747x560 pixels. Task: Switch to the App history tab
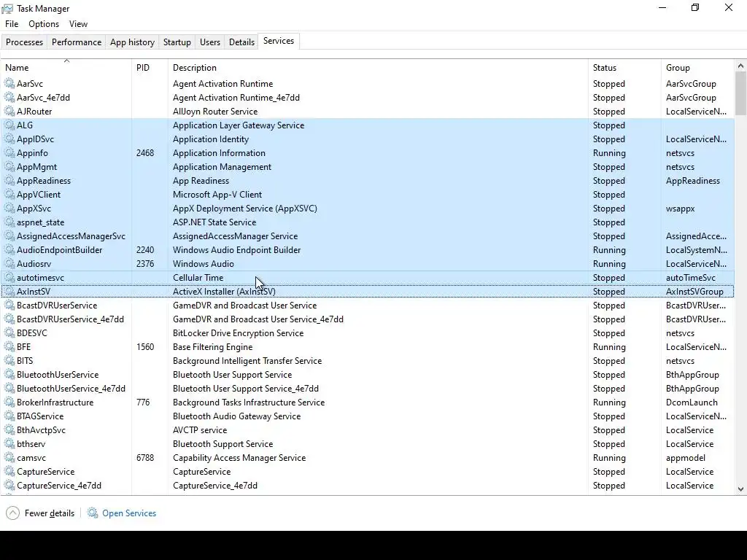pos(133,42)
